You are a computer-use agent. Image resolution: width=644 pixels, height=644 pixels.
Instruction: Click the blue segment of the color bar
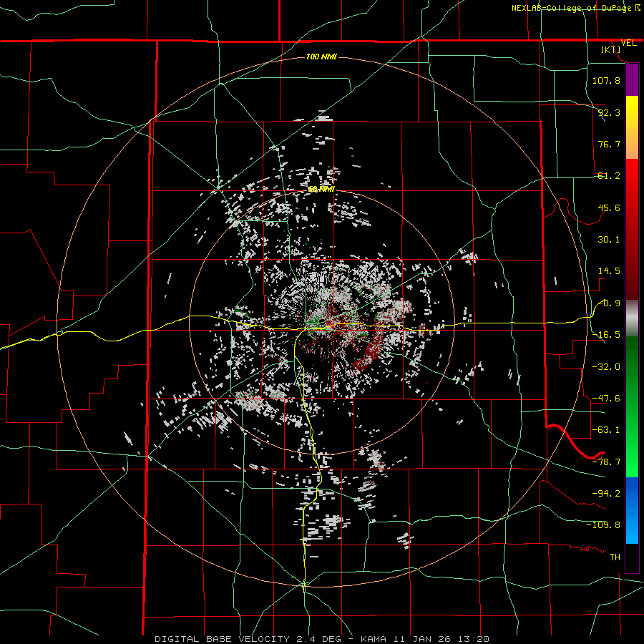coord(632,510)
